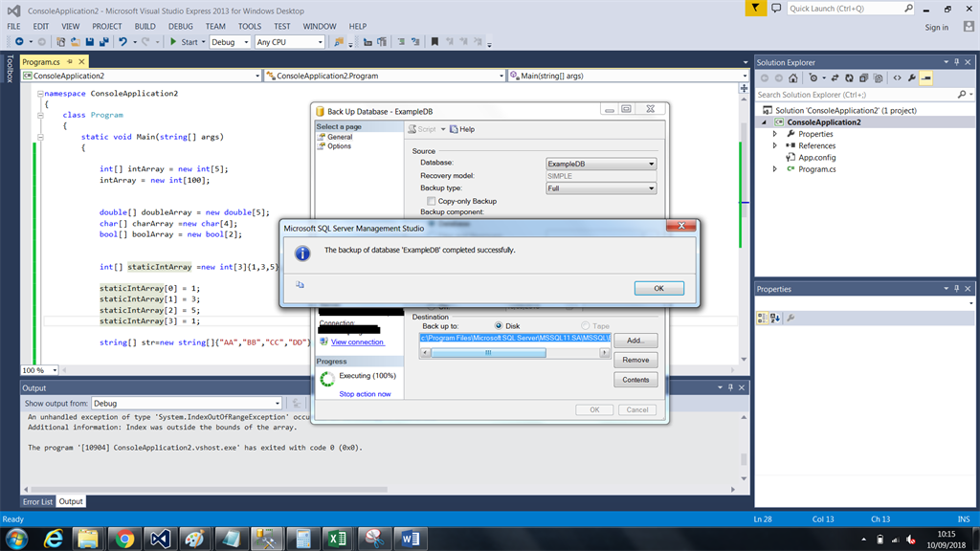Enable the Copy-only Backup checkbox
This screenshot has width=980, height=551.
click(x=432, y=201)
